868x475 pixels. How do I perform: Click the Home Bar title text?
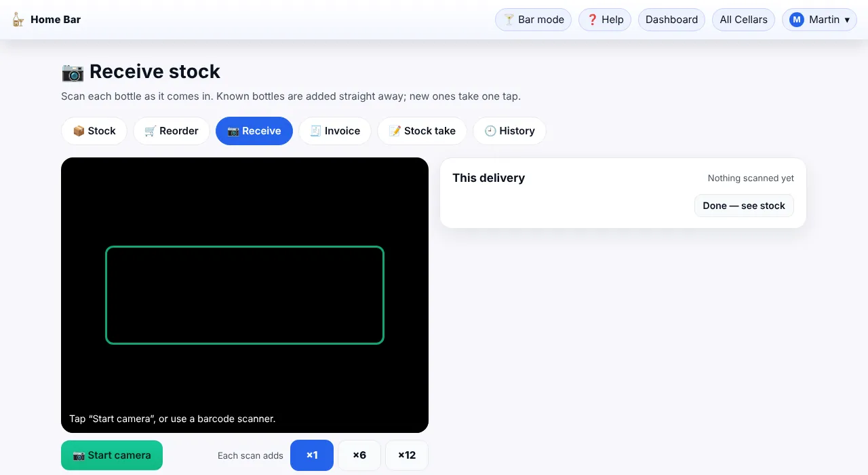(56, 20)
